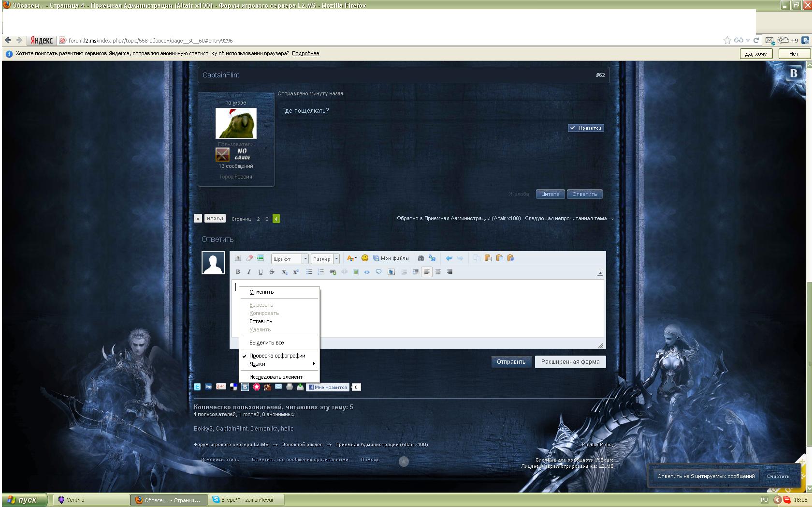Click the Цитата quote button on the post

tap(550, 194)
